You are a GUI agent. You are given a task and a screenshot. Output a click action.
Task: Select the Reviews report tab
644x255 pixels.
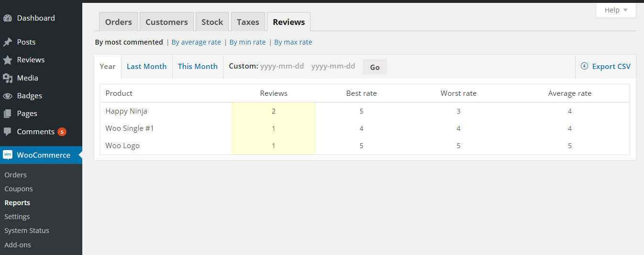289,22
